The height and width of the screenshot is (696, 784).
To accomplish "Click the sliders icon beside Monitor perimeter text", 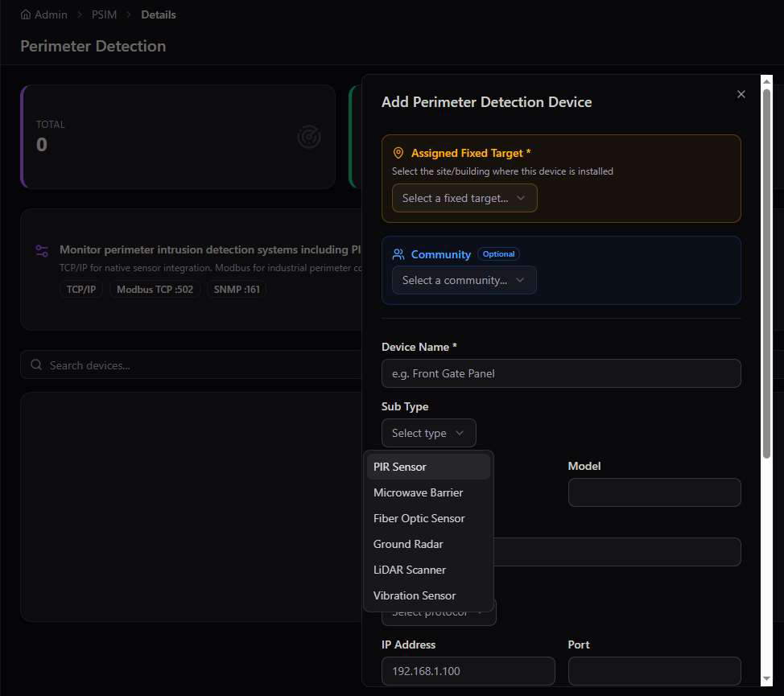I will click(42, 251).
